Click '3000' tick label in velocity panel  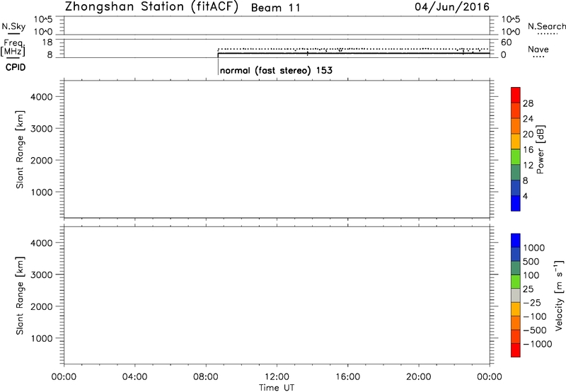coord(42,275)
